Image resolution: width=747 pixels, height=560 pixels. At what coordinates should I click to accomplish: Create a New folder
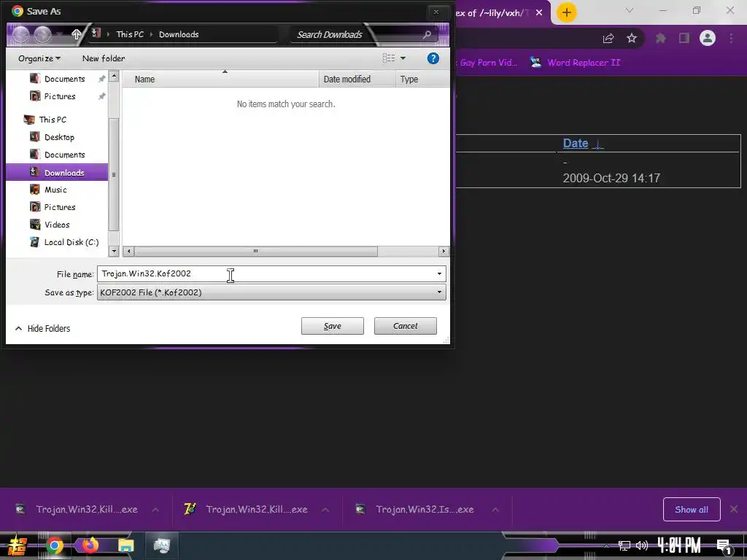104,58
